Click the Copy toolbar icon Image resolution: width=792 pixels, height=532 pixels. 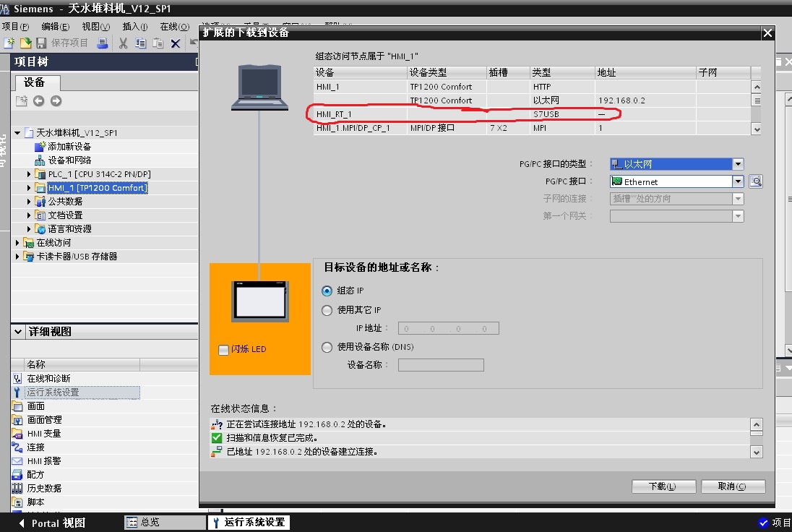(x=140, y=43)
